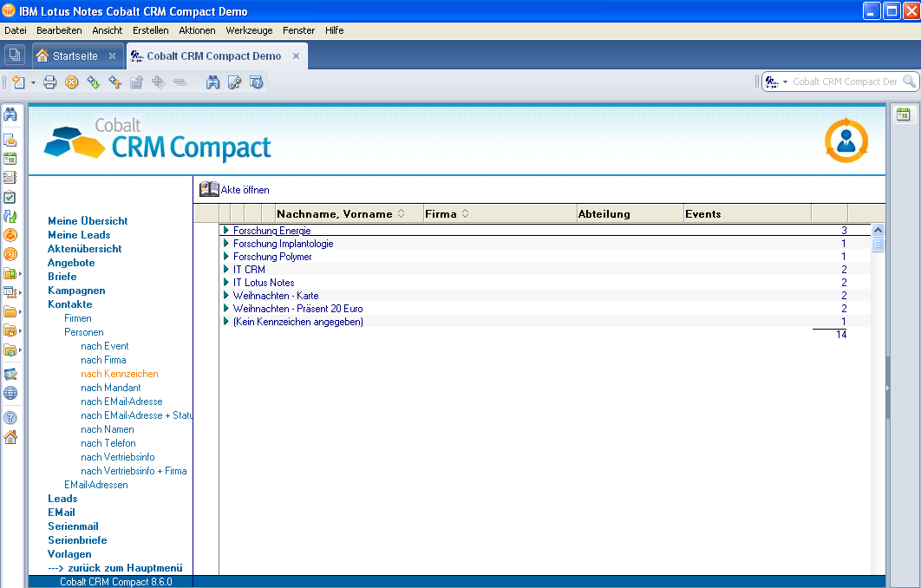Open Angebote in the navigation
921x588 pixels.
pos(71,263)
